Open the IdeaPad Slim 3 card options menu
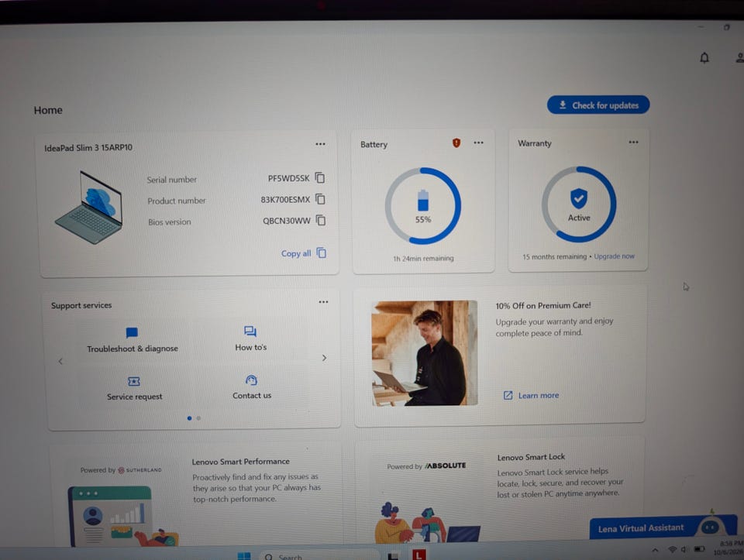This screenshot has height=560, width=744. pyautogui.click(x=320, y=144)
